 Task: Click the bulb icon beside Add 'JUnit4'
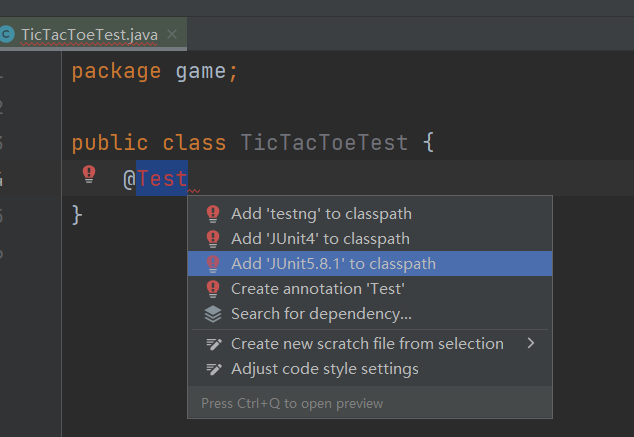(212, 239)
